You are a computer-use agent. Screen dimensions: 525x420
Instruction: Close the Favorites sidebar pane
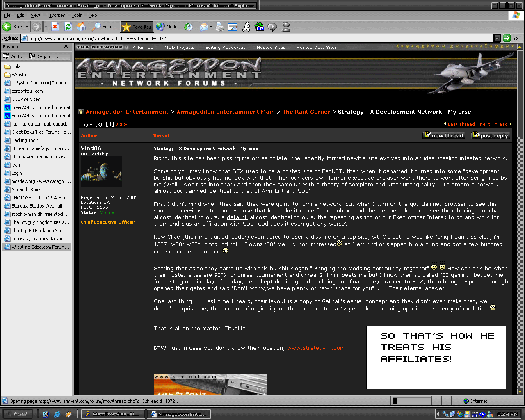click(66, 47)
